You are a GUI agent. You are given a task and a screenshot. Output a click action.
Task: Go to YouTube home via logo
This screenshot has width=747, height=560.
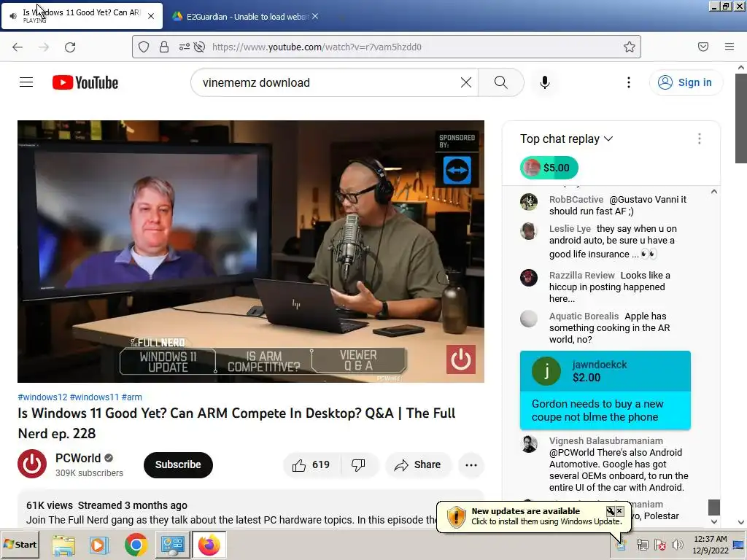[85, 82]
